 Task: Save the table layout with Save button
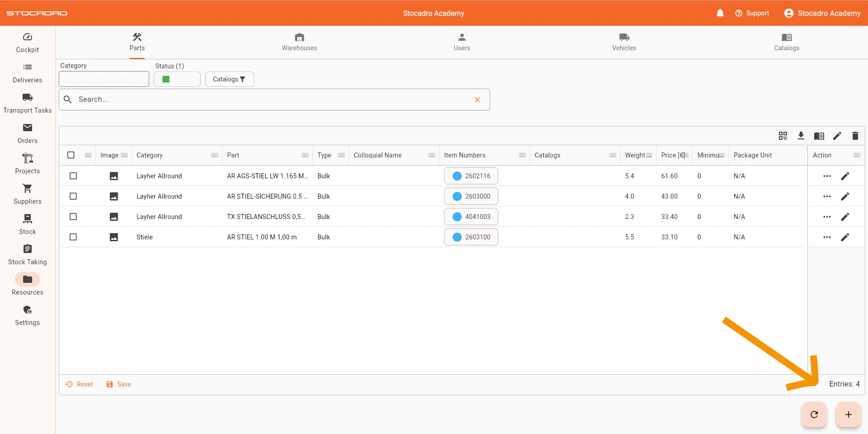click(119, 384)
